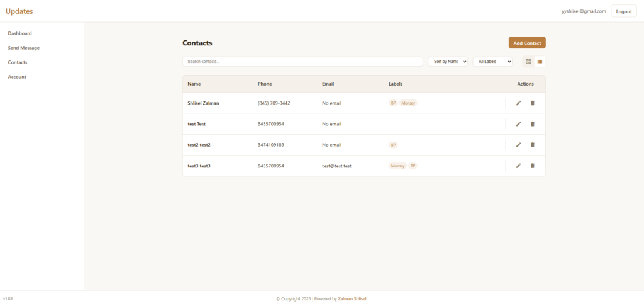Edit the Shlisel Zalman contact

click(x=518, y=103)
